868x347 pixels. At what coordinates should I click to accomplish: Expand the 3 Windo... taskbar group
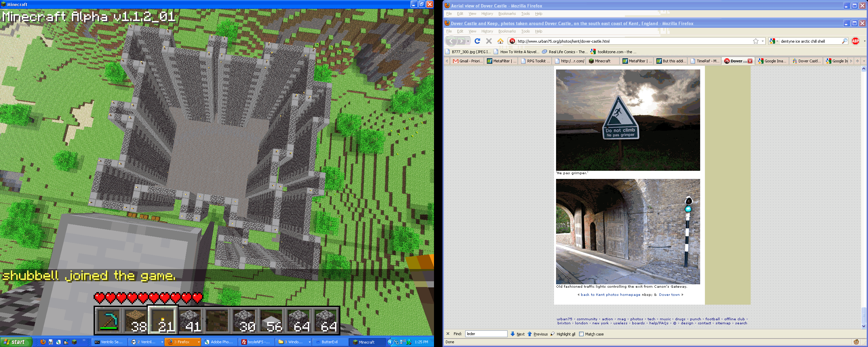309,342
